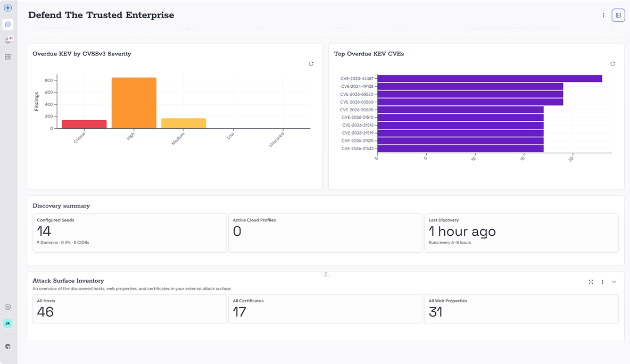Refresh the Overdue KEV by CVSSv3 Severity chart
Viewport: 630px width, 364px height.
(x=311, y=64)
